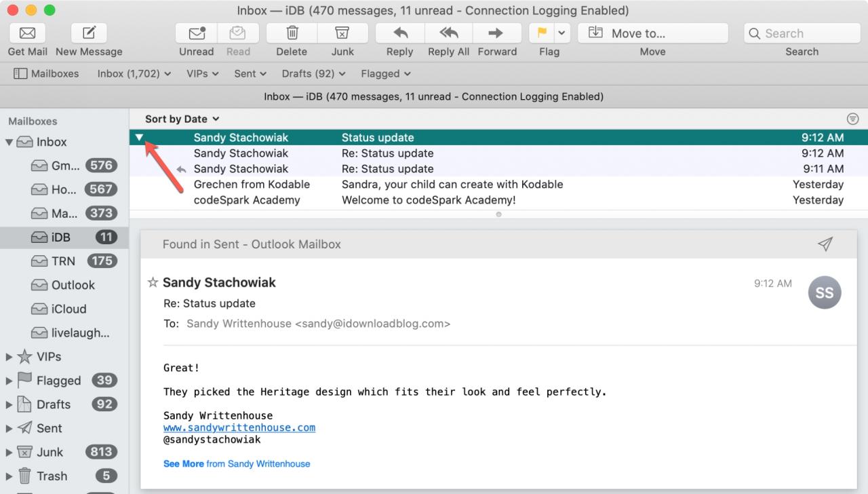The width and height of the screenshot is (868, 494).
Task: Flag message with orange flag icon
Action: [542, 33]
